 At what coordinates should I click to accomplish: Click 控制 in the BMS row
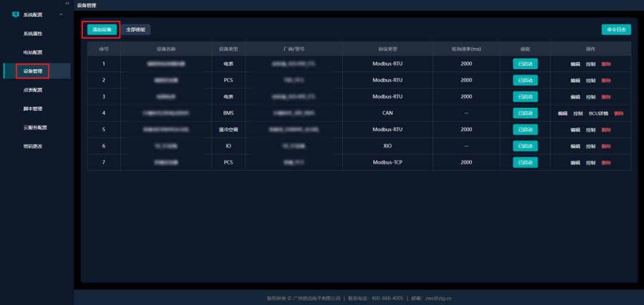pyautogui.click(x=578, y=113)
